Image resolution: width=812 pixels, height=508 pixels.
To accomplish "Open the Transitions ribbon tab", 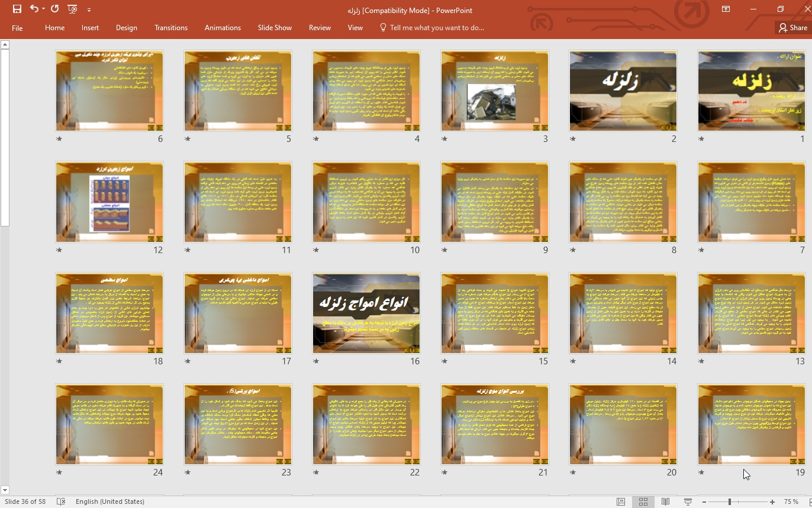I will point(170,28).
